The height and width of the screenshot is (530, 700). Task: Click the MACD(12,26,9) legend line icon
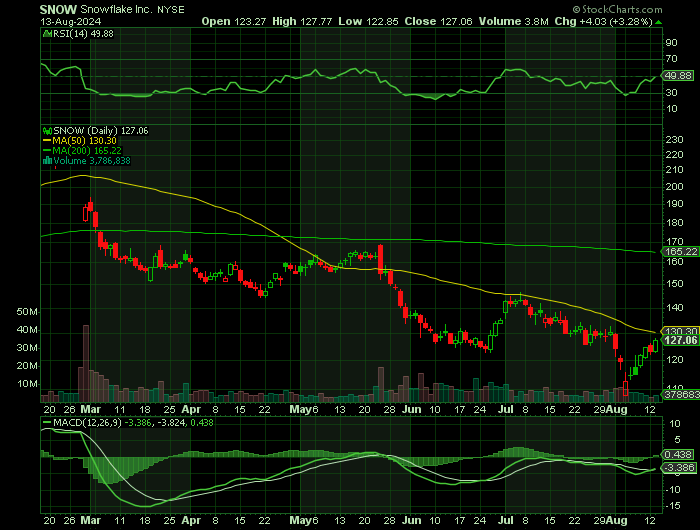point(47,422)
